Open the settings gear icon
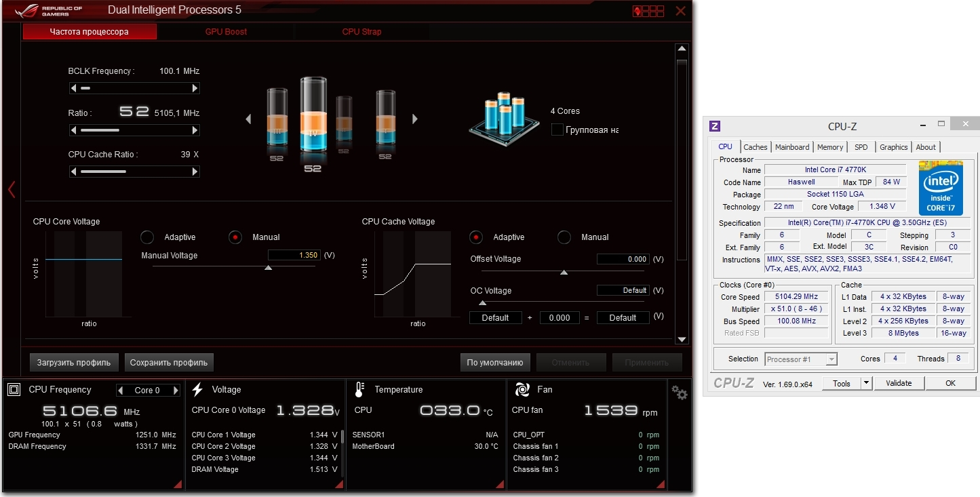The height and width of the screenshot is (497, 980). tap(679, 393)
